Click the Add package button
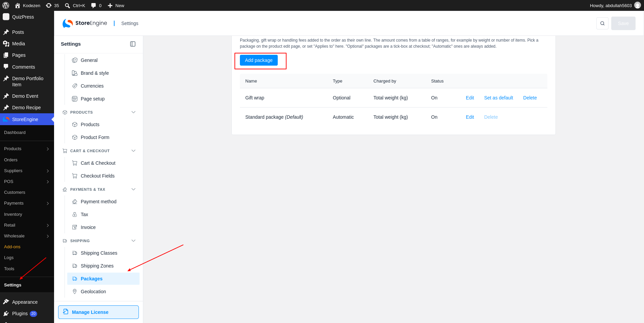The image size is (644, 323). pyautogui.click(x=259, y=60)
